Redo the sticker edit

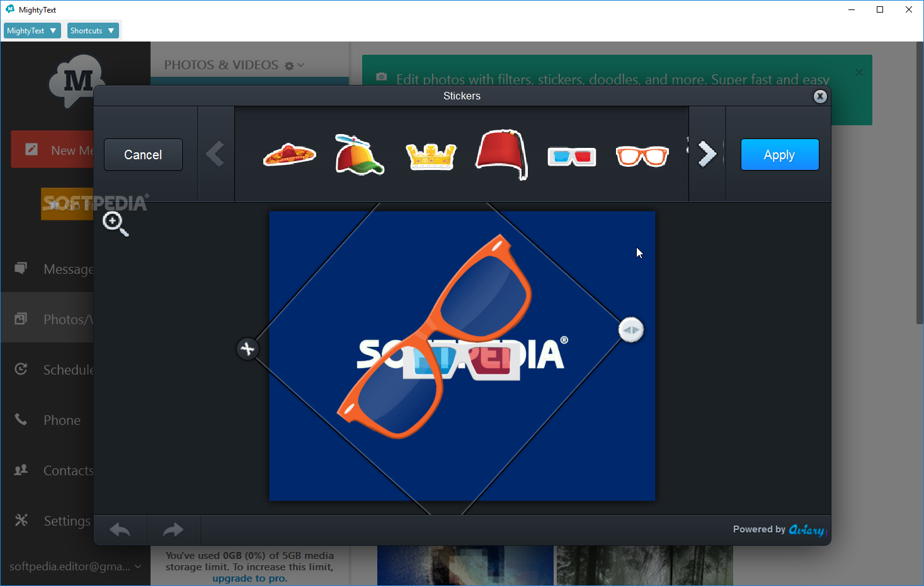[x=173, y=530]
